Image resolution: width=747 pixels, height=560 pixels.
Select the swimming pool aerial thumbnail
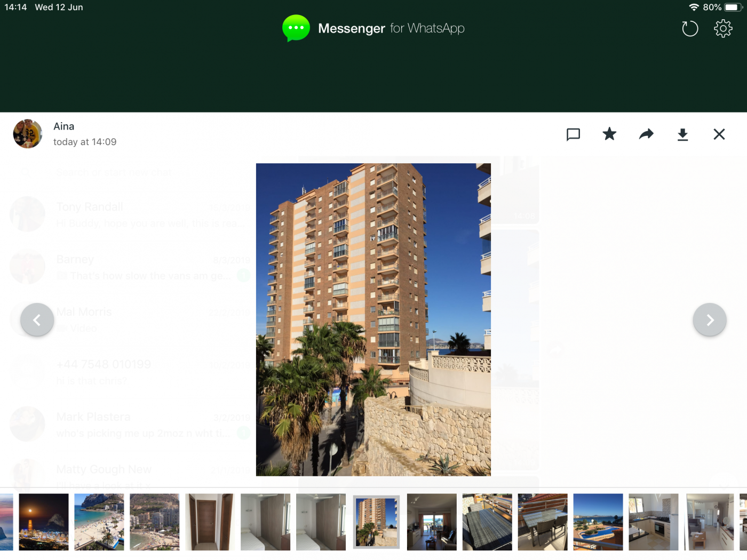pos(598,522)
